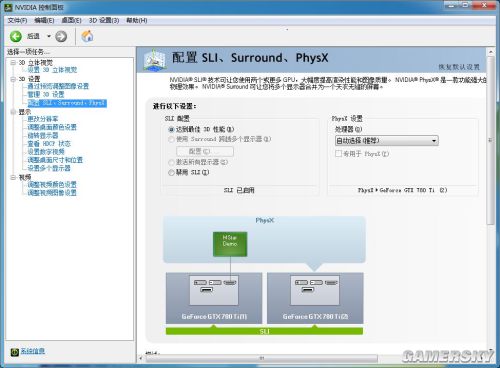This screenshot has width=500, height=368.
Task: Click the 选择一项任务 panel heading
Action: coord(28,52)
